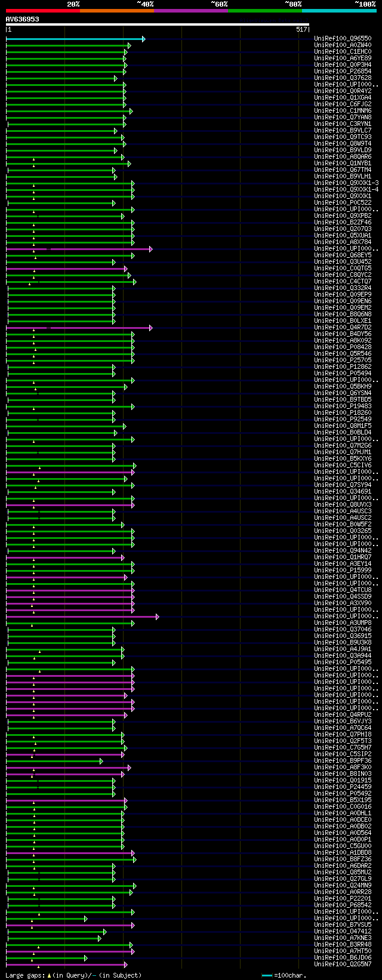
Task: Select hit label UniRef100_P08428
Action: pos(343,347)
